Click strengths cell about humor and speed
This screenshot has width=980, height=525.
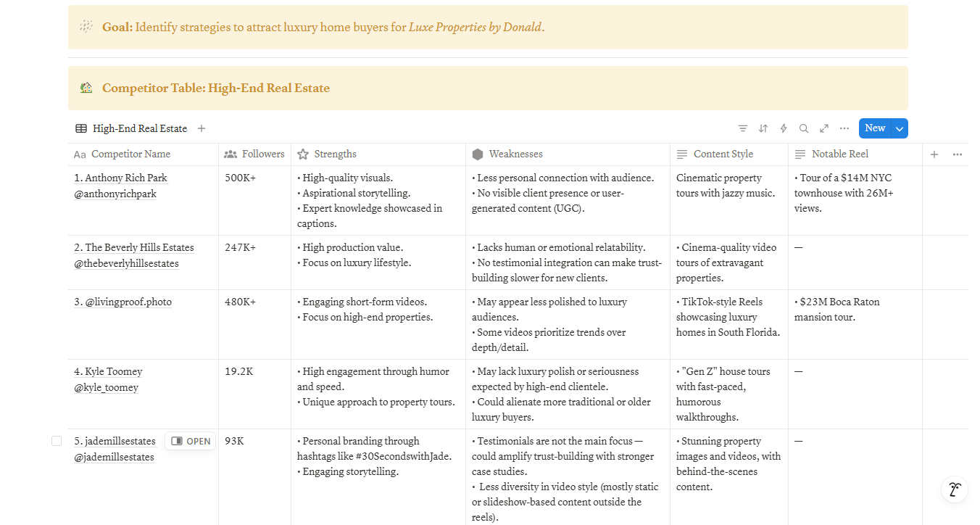pos(378,394)
